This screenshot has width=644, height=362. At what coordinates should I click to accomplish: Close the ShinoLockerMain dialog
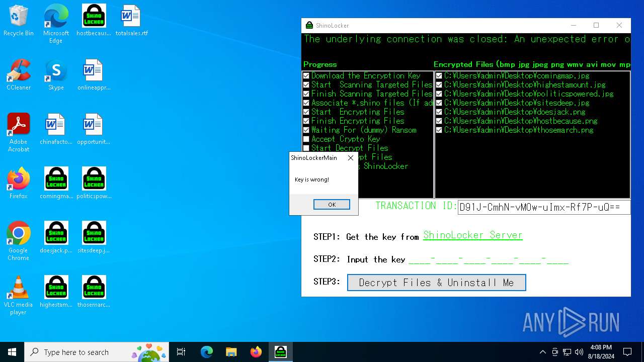pos(351,158)
